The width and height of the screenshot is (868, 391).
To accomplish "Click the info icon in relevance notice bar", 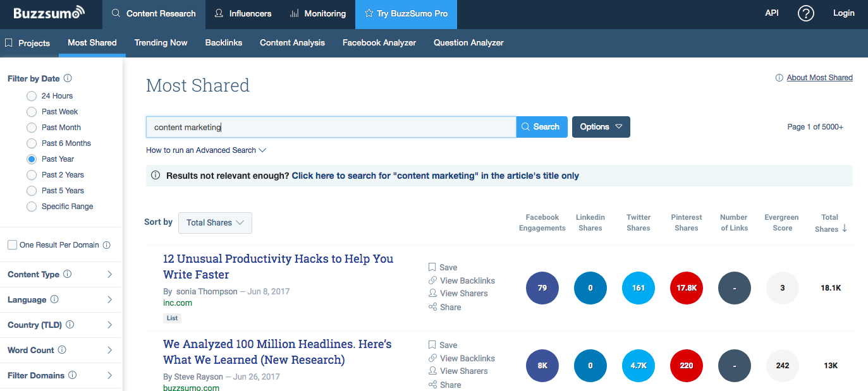I will [x=156, y=176].
